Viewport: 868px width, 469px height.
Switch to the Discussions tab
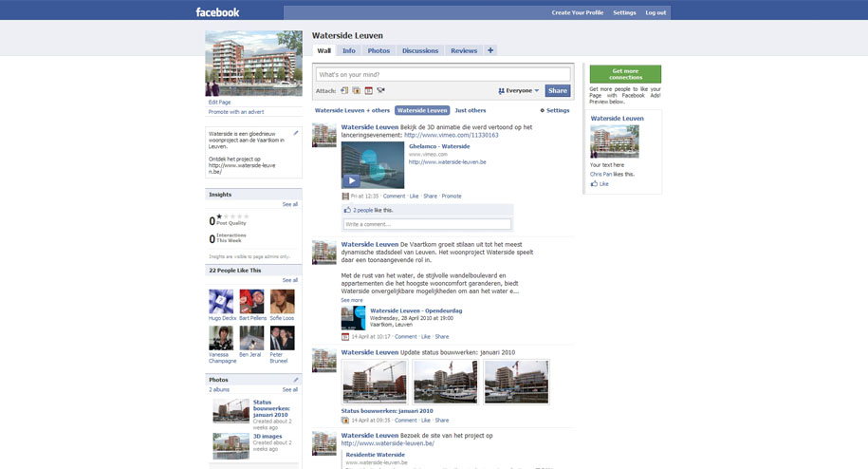pos(420,50)
